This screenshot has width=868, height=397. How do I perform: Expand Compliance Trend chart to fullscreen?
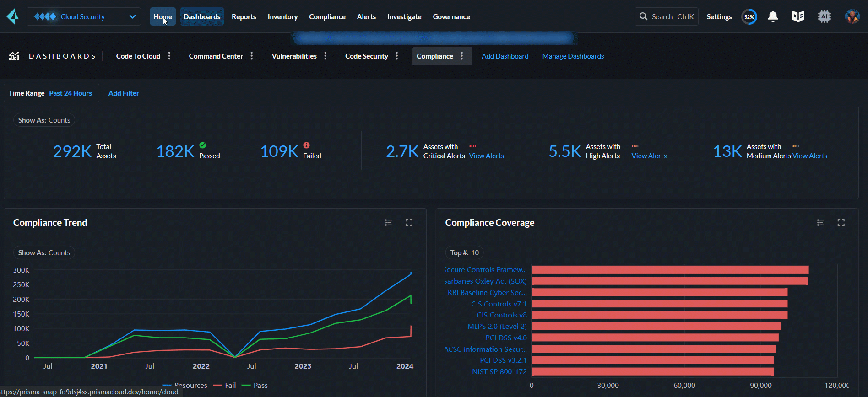pyautogui.click(x=409, y=223)
